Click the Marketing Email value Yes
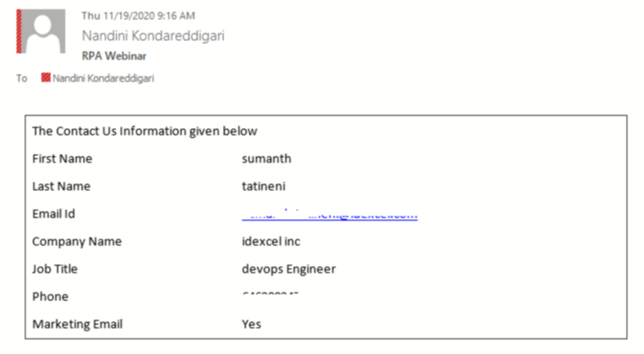This screenshot has width=644, height=354. click(x=251, y=324)
